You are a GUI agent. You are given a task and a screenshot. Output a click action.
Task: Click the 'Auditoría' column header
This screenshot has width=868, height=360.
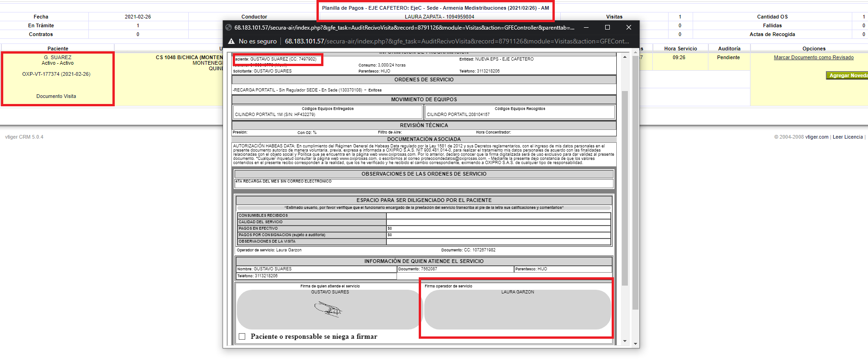pyautogui.click(x=729, y=49)
